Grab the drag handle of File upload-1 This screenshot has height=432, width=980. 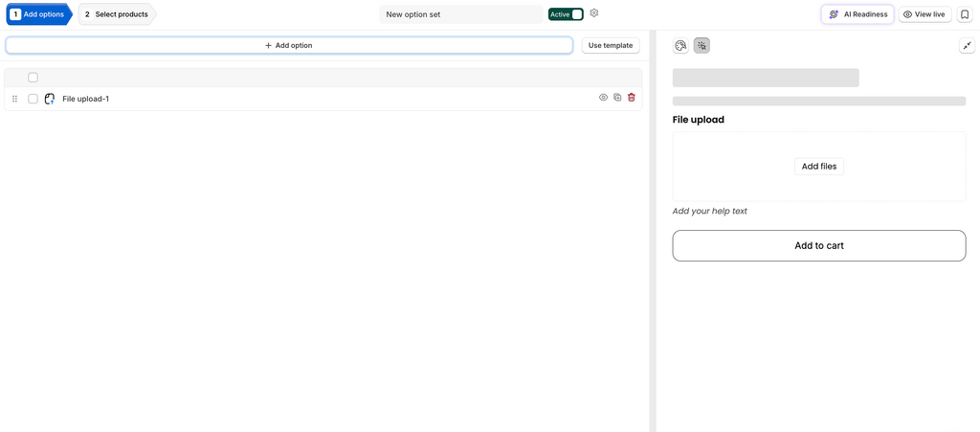coord(15,99)
